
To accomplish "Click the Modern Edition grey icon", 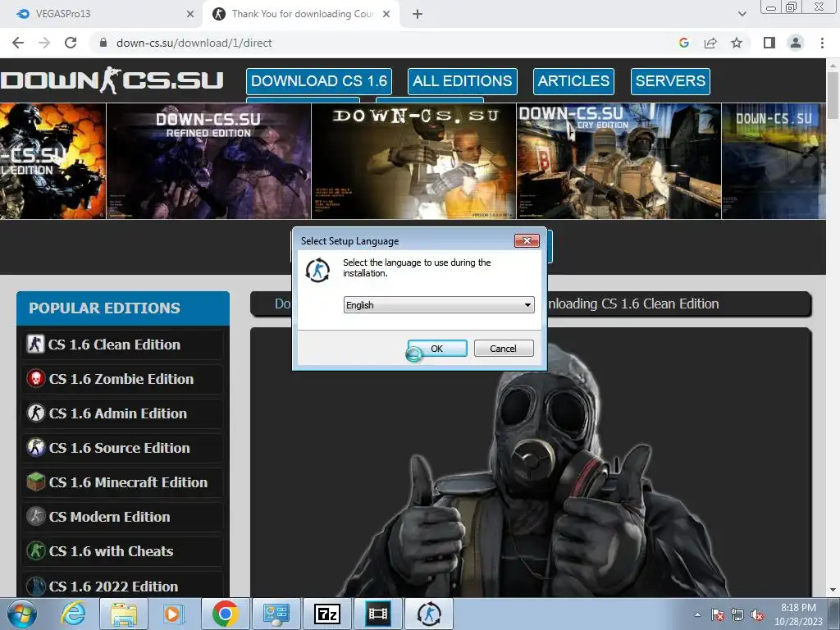I will pyautogui.click(x=36, y=517).
